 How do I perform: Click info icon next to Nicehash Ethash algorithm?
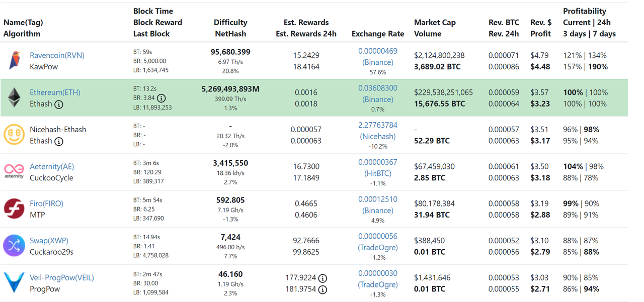[59, 142]
